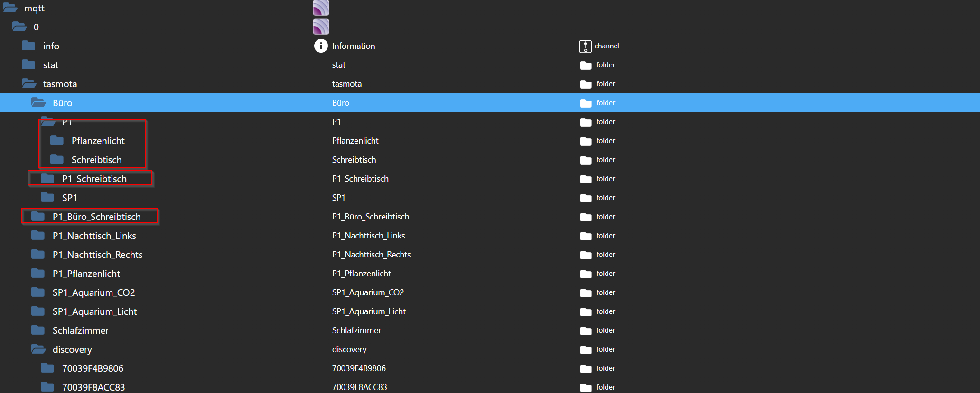Click the channel type label
The width and height of the screenshot is (980, 393).
pos(607,46)
